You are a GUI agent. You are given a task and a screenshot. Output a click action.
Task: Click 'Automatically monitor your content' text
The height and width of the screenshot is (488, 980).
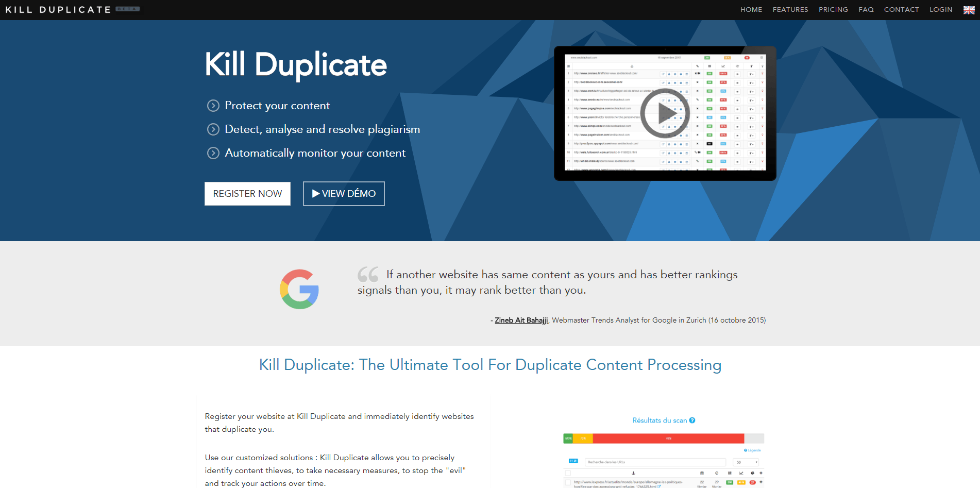(315, 153)
